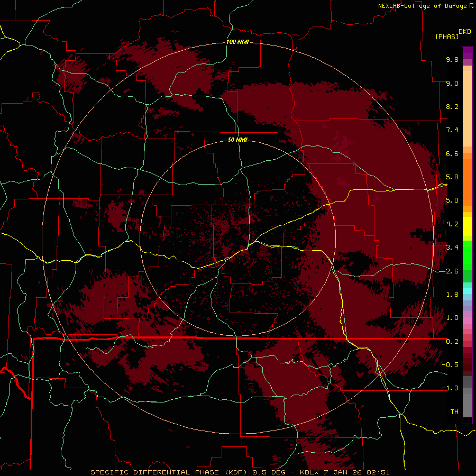Click the KBLX radar site identifier
The width and height of the screenshot is (476, 476).
(x=309, y=472)
